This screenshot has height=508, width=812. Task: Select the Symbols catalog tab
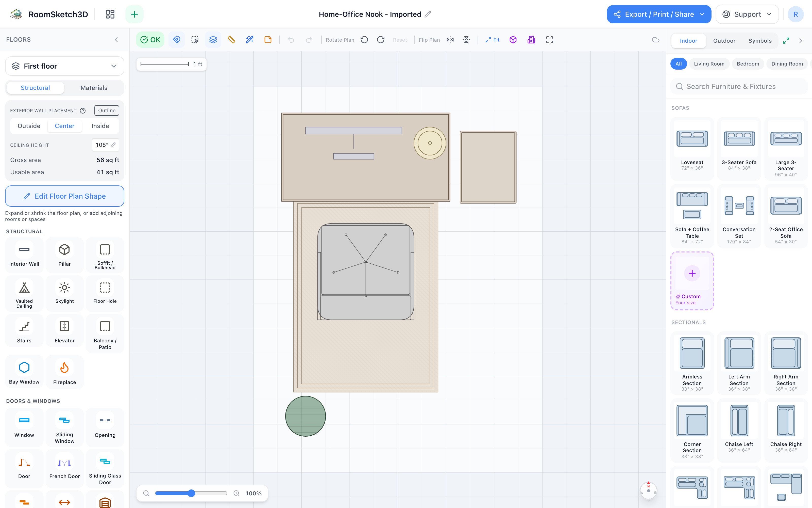click(x=760, y=41)
